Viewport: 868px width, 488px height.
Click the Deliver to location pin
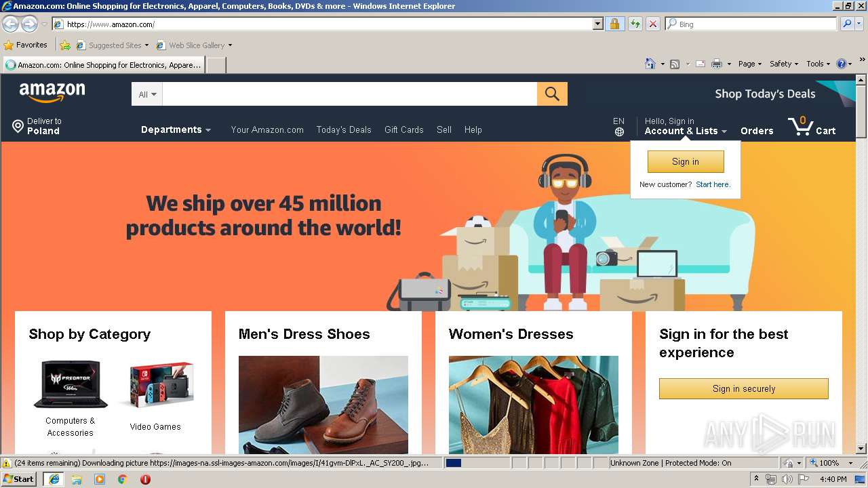[18, 126]
